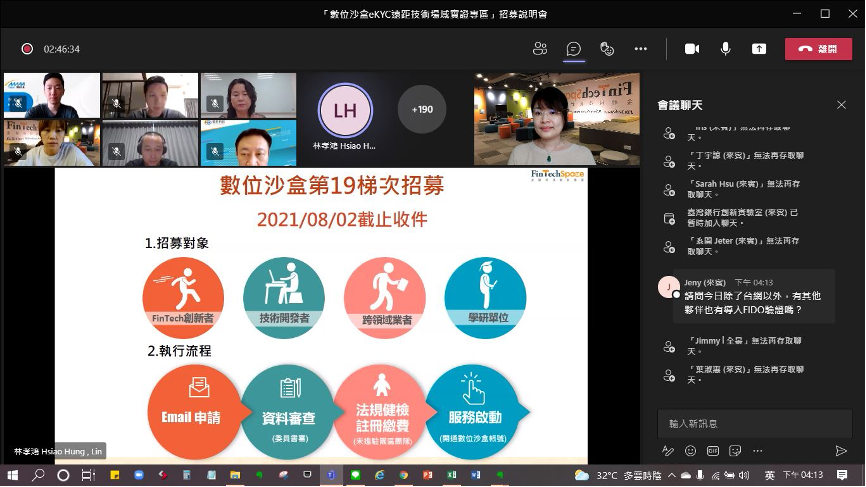
Task: Send the chat message
Action: click(840, 451)
